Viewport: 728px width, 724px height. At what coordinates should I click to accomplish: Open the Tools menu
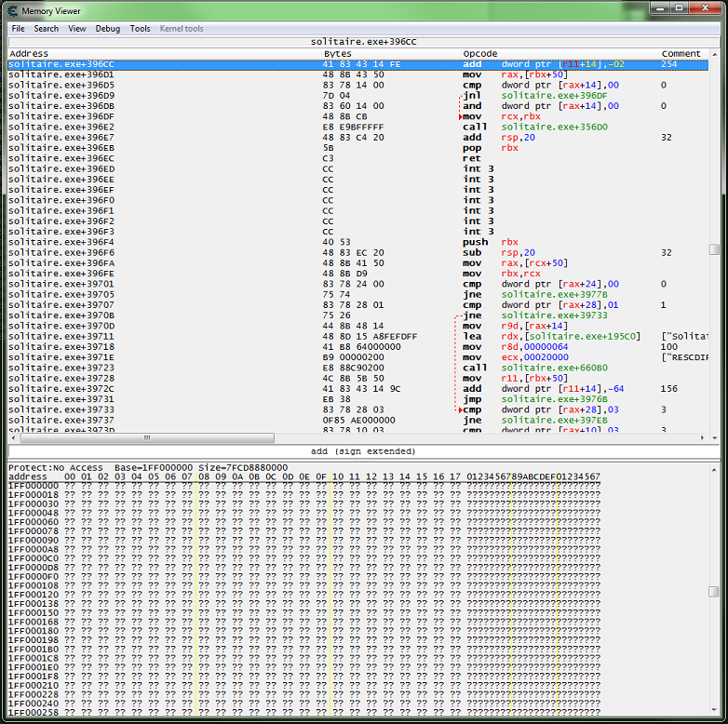click(141, 29)
